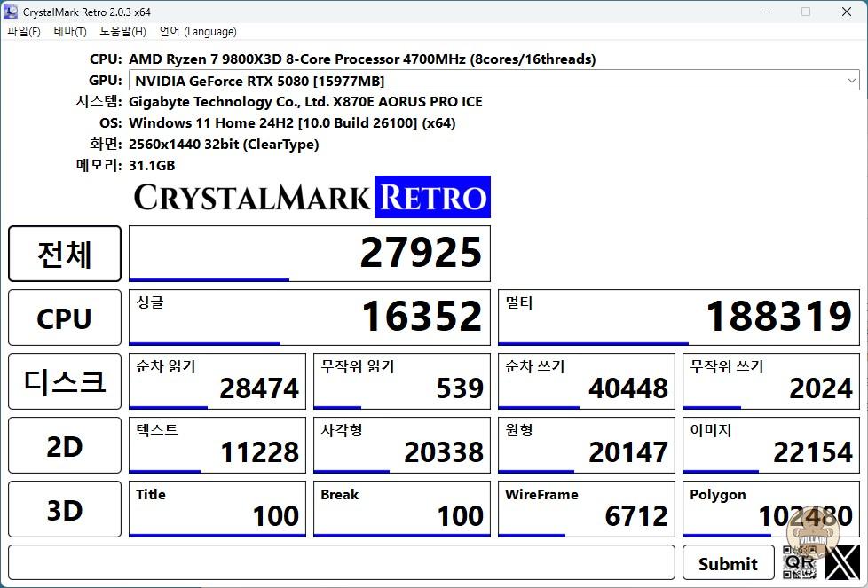This screenshot has height=588, width=868.
Task: Click the CrystalMark Retro logo banner
Action: 312,197
